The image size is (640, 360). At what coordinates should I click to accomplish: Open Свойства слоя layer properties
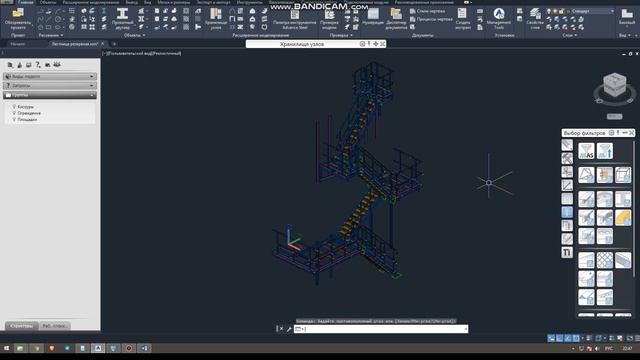click(535, 19)
